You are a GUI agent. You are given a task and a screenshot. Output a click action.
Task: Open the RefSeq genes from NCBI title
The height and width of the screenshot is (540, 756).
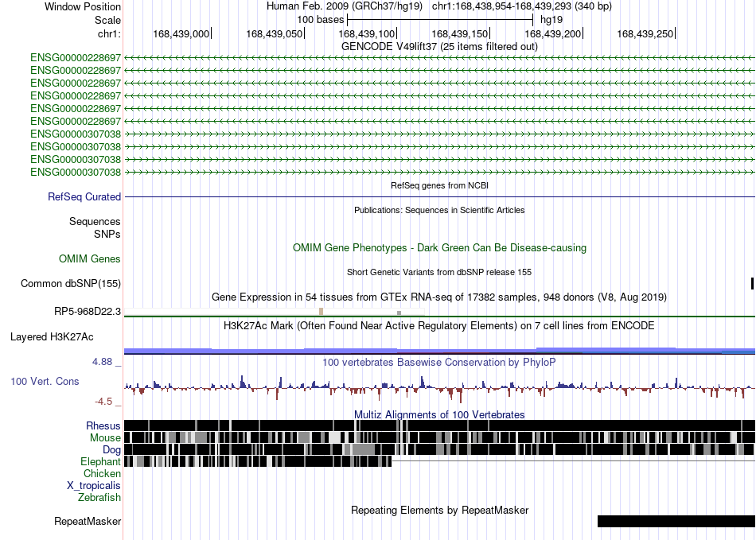click(x=439, y=185)
